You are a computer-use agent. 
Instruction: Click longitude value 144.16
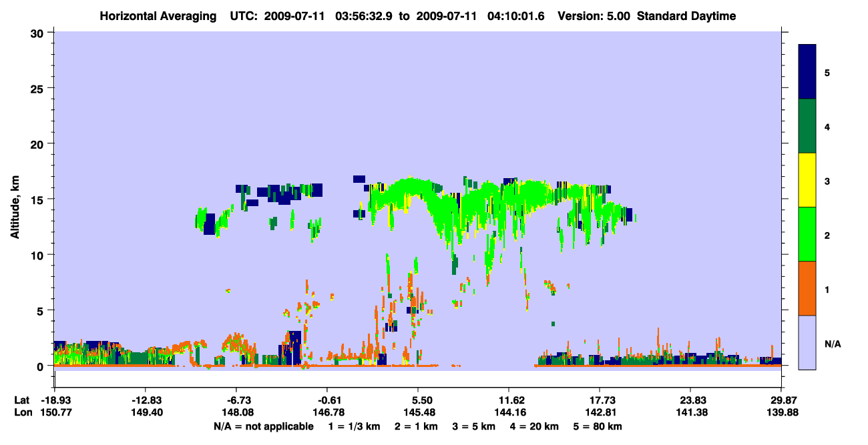[x=509, y=413]
